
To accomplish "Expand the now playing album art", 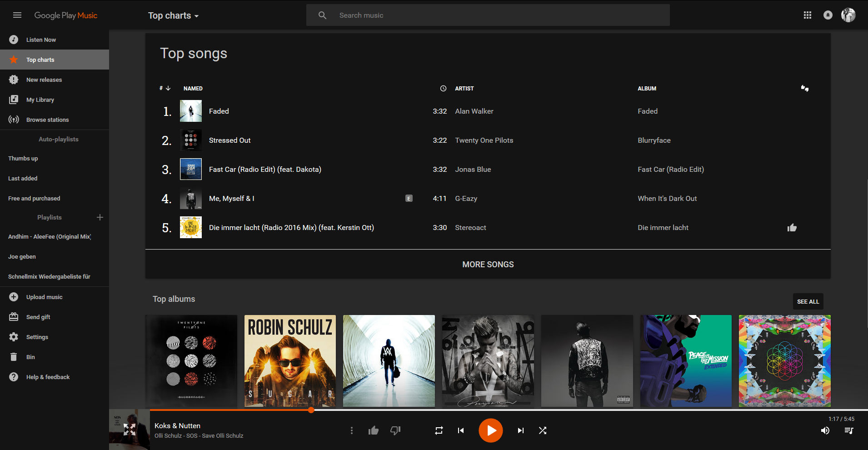I will [x=130, y=430].
